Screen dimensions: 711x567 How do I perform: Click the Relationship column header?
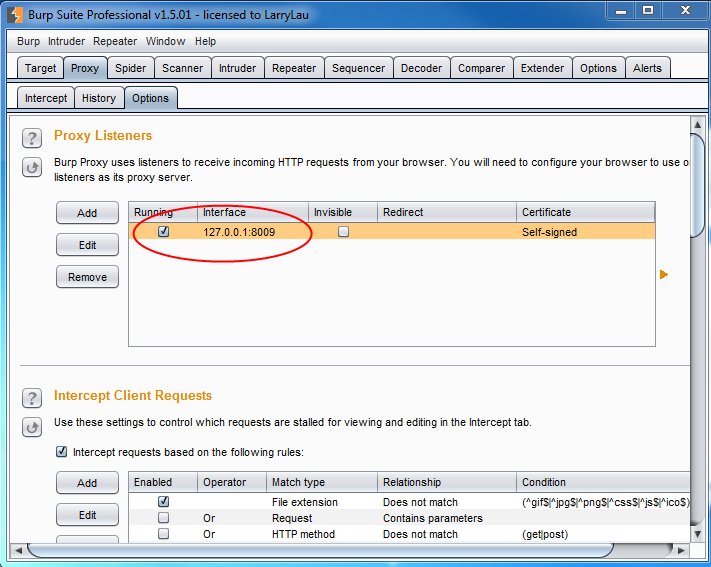click(447, 482)
